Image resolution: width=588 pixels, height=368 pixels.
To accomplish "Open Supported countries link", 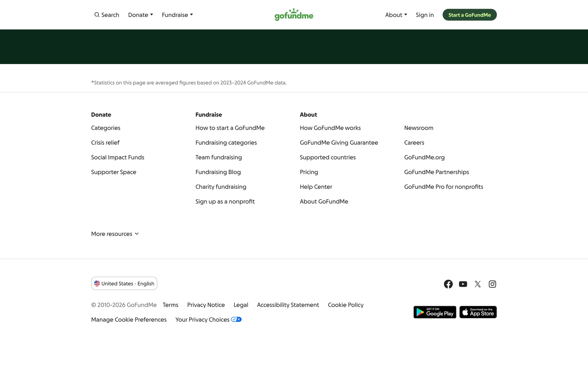I will [328, 157].
